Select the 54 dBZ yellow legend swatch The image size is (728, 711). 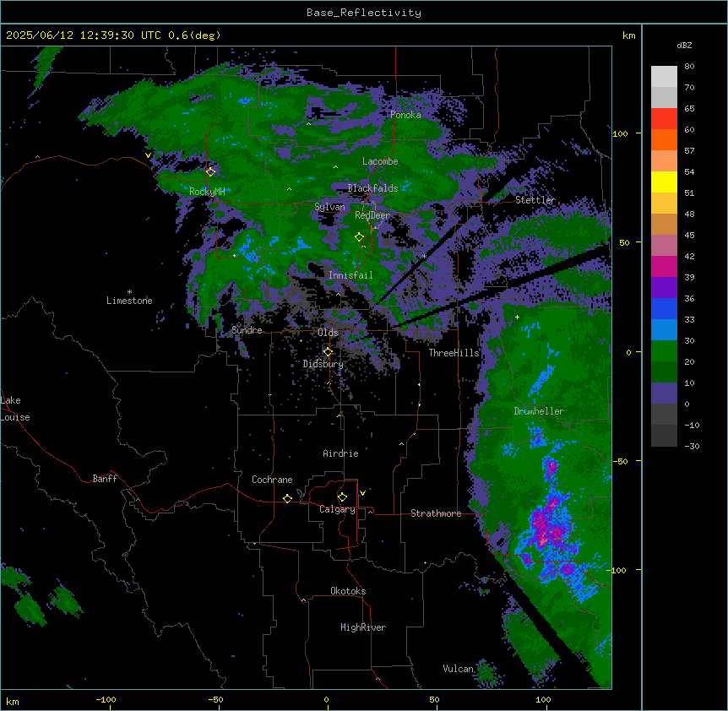[x=664, y=182]
